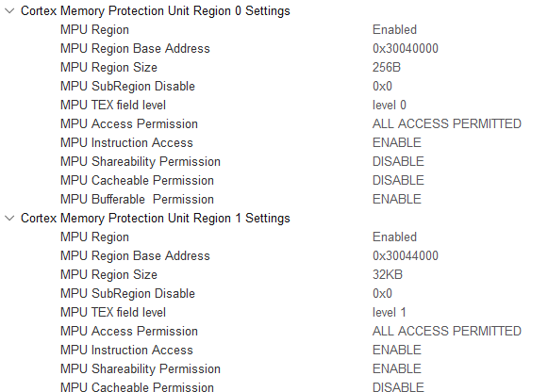Toggle Region 0 MPU Region Enabled value
The height and width of the screenshot is (392, 548).
[394, 29]
